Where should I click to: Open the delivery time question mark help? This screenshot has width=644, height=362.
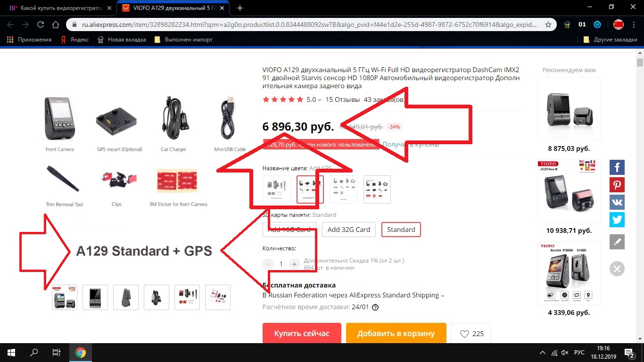(375, 307)
